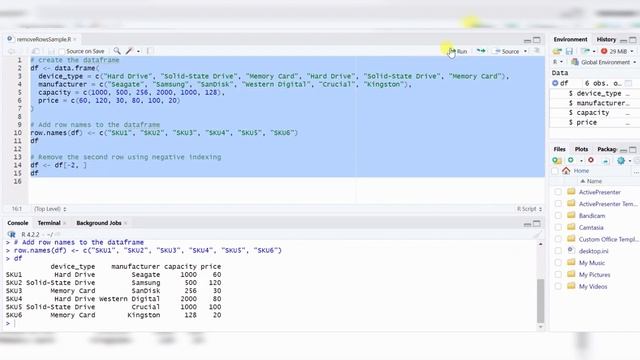This screenshot has height=360, width=640.
Task: Close the removeRowsSample.R tab
Action: [x=75, y=39]
